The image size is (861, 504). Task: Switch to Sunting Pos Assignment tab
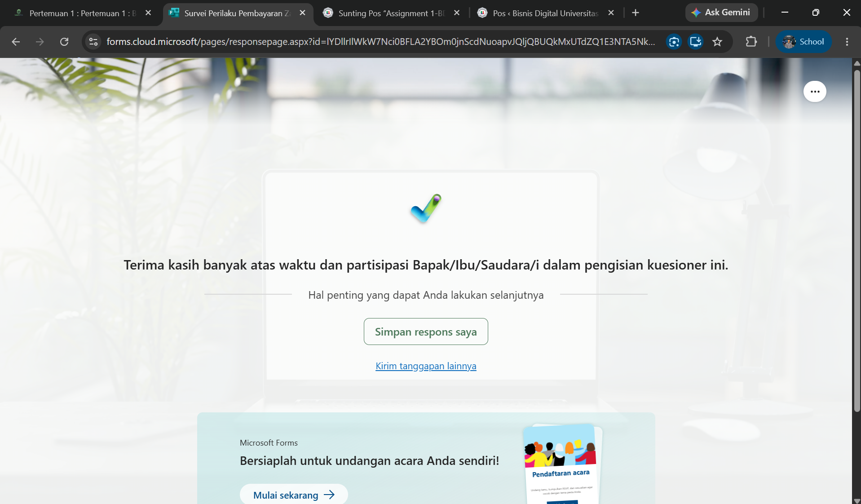coord(391,13)
